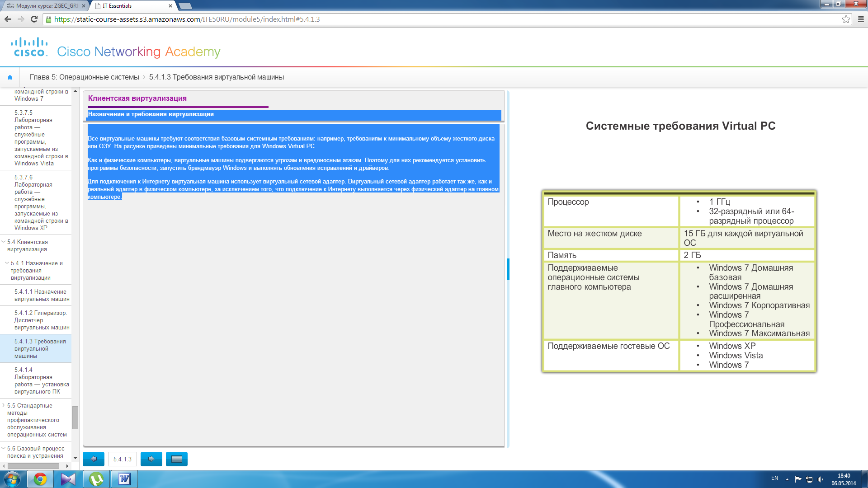Click subtitle Назначение и требования виртуализации
Viewport: 868px width, 488px height.
click(151, 114)
